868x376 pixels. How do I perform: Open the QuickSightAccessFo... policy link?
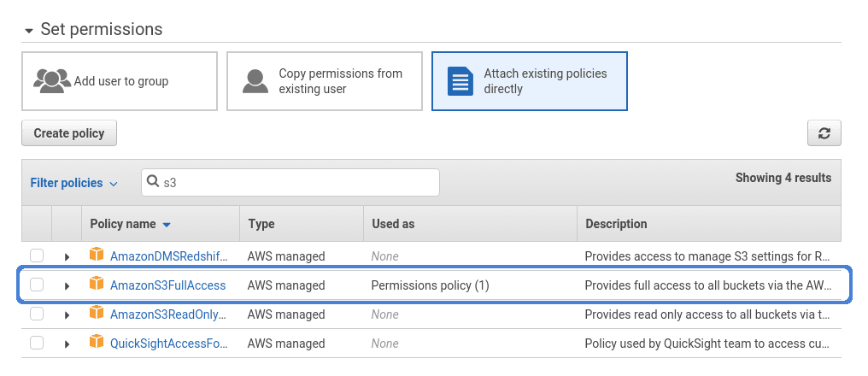tap(169, 344)
